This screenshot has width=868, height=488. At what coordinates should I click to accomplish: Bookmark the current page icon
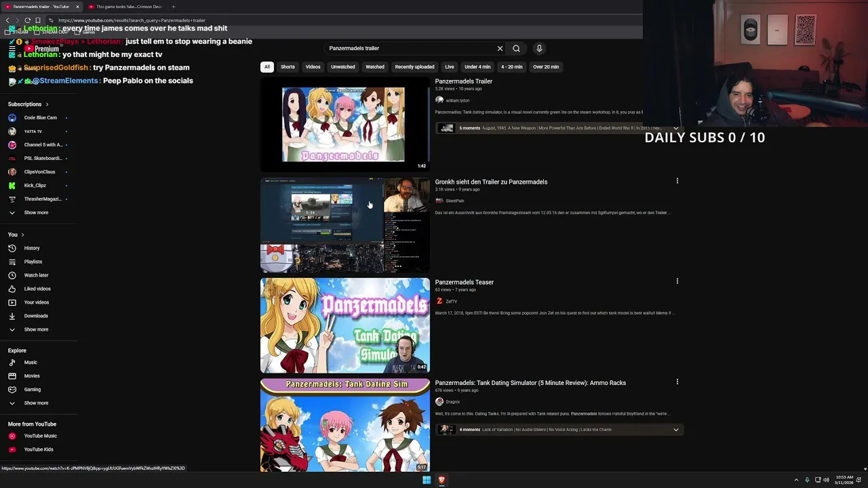[x=37, y=20]
